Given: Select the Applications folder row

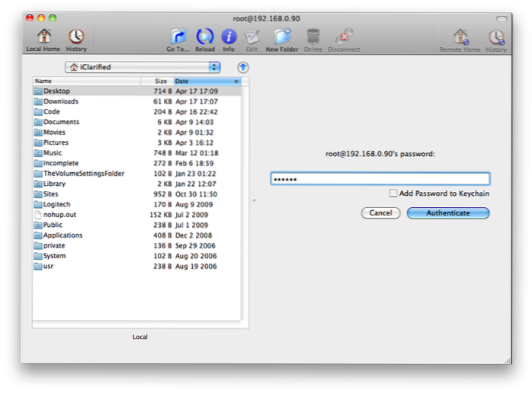Looking at the screenshot, I should tap(62, 235).
